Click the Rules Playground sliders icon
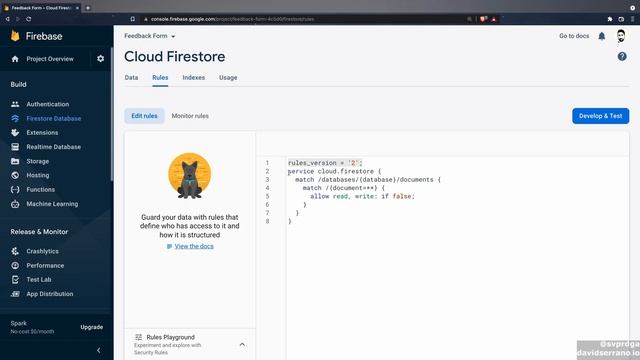The image size is (640, 360). tap(138, 337)
